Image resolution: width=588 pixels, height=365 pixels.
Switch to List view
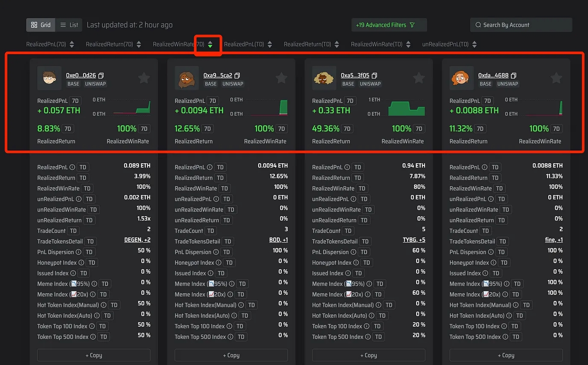click(69, 25)
